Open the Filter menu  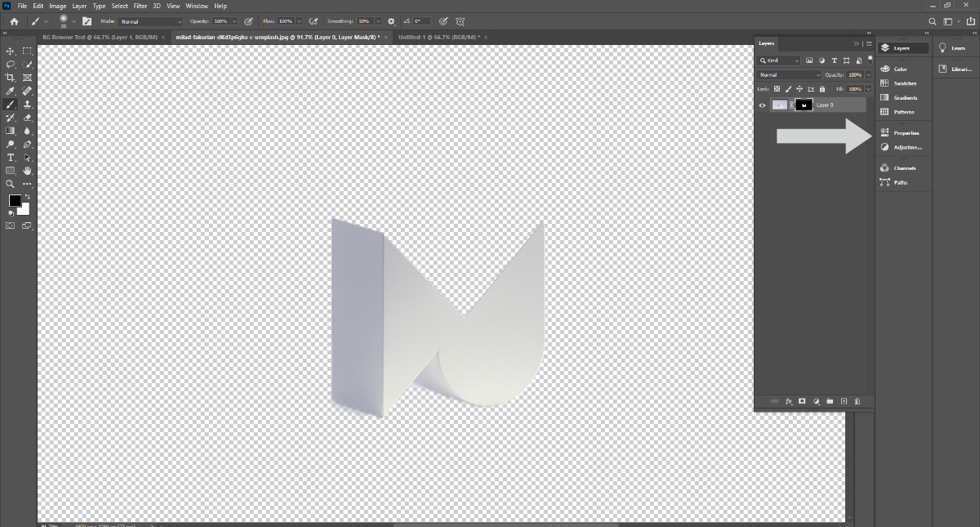click(x=140, y=6)
